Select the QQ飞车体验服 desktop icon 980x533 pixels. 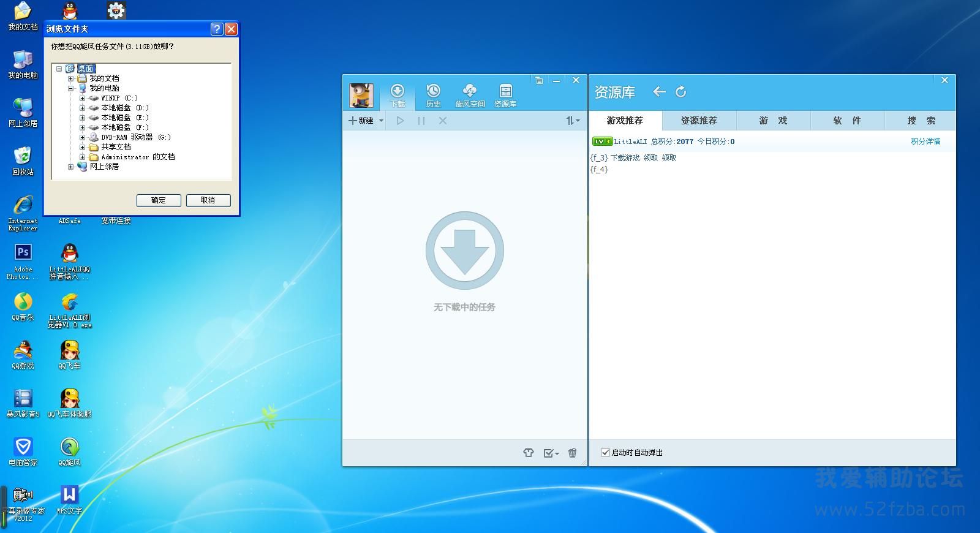70,403
